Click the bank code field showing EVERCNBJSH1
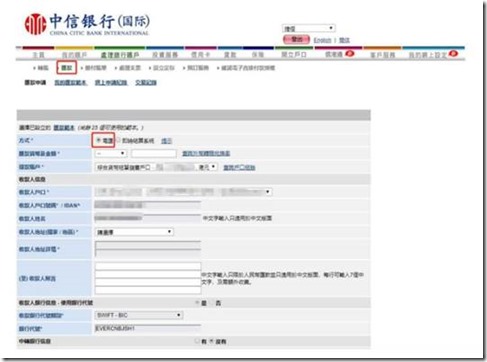This screenshot has height=362, width=487. coord(148,328)
